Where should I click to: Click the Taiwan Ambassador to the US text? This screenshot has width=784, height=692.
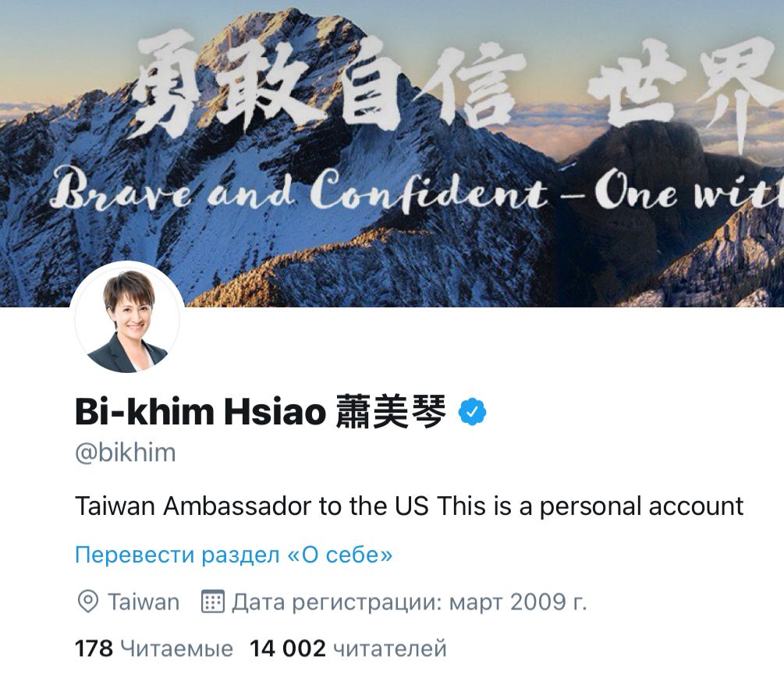click(x=252, y=506)
